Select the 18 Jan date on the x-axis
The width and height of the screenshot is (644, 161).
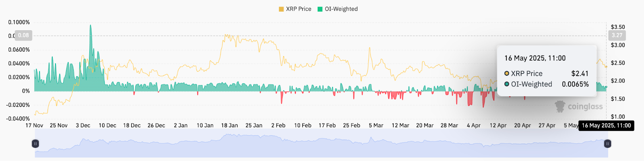(229, 126)
